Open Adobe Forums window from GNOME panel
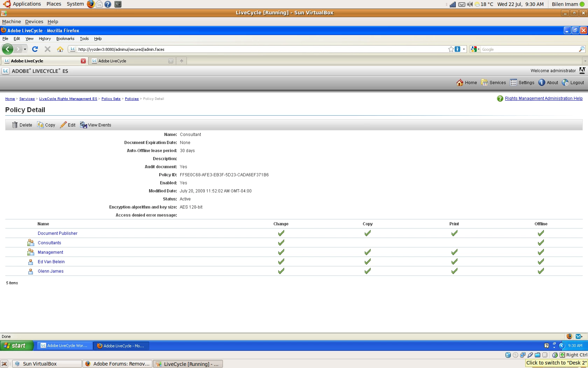 tap(118, 364)
